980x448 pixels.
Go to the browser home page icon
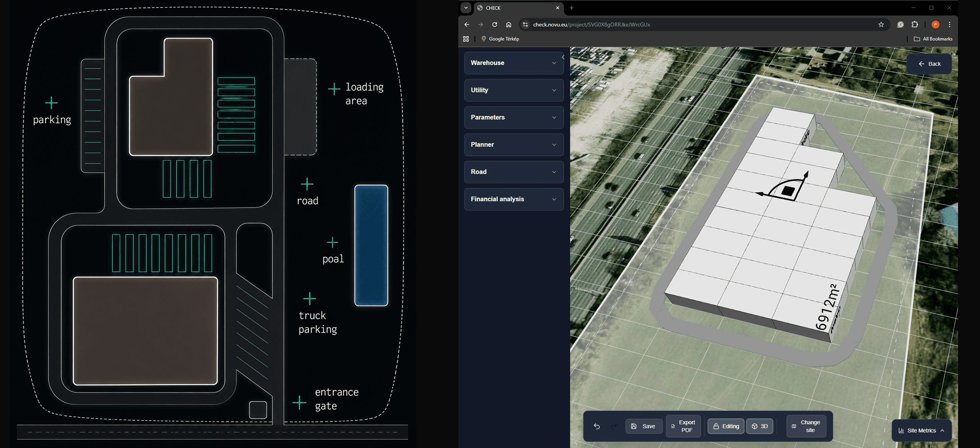pyautogui.click(x=508, y=24)
